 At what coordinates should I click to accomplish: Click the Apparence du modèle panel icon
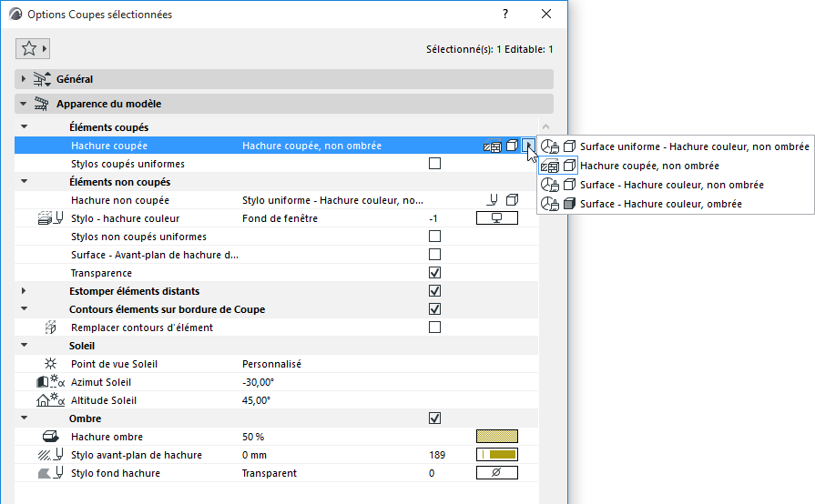pyautogui.click(x=42, y=104)
